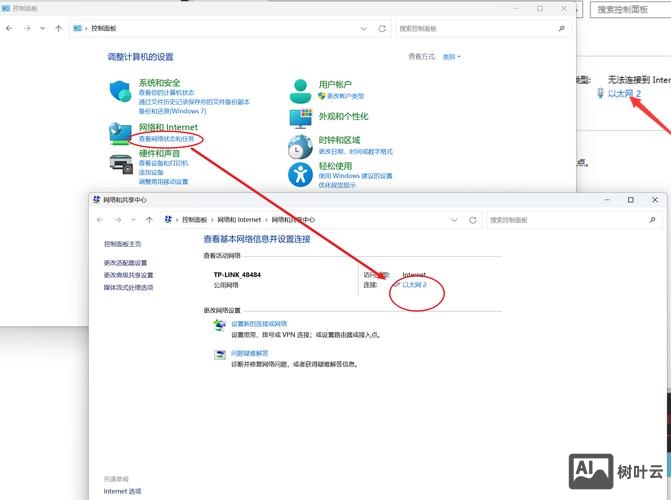Click the 查看设备和打印机 link
This screenshot has height=500, width=671.
163,163
